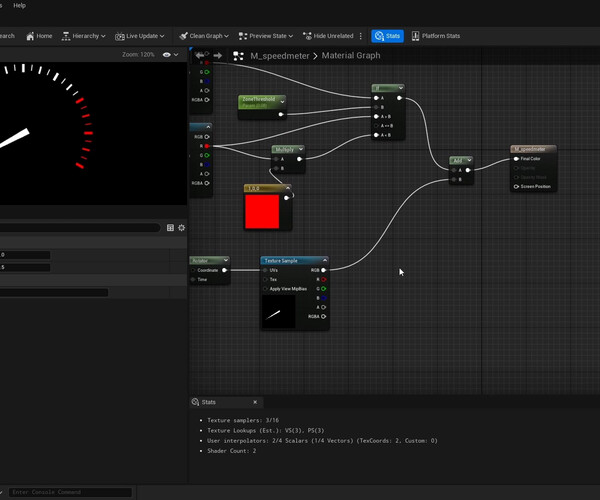Click the details panel grid view icon
Viewport: 600px width, 500px height.
click(x=170, y=228)
